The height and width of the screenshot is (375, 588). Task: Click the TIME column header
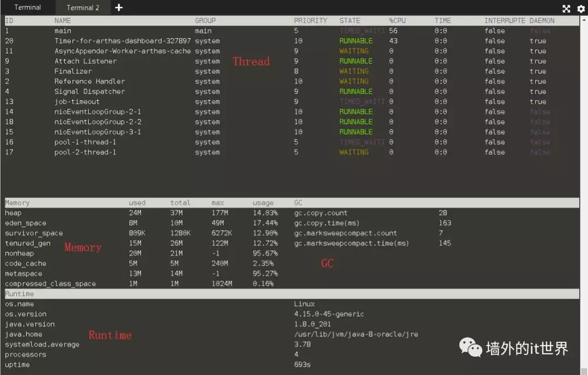443,21
